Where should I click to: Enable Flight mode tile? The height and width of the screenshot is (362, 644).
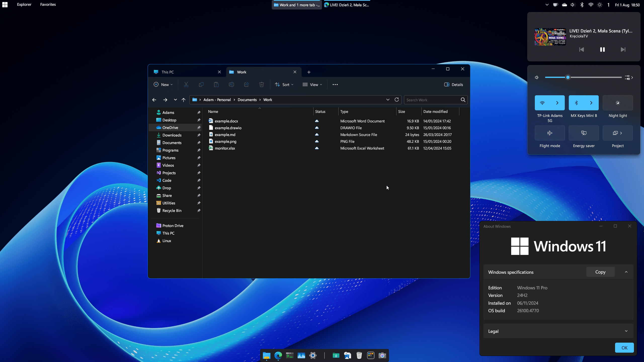[550, 133]
